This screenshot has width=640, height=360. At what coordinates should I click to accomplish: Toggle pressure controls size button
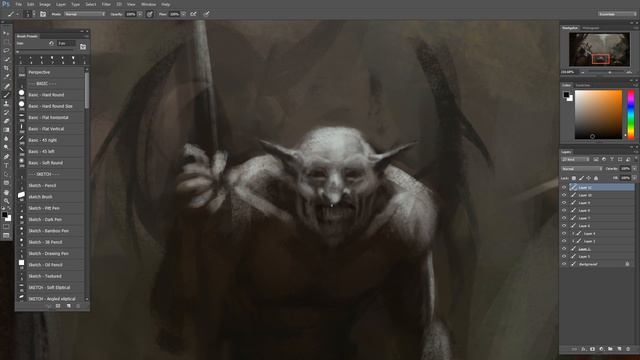tap(207, 14)
